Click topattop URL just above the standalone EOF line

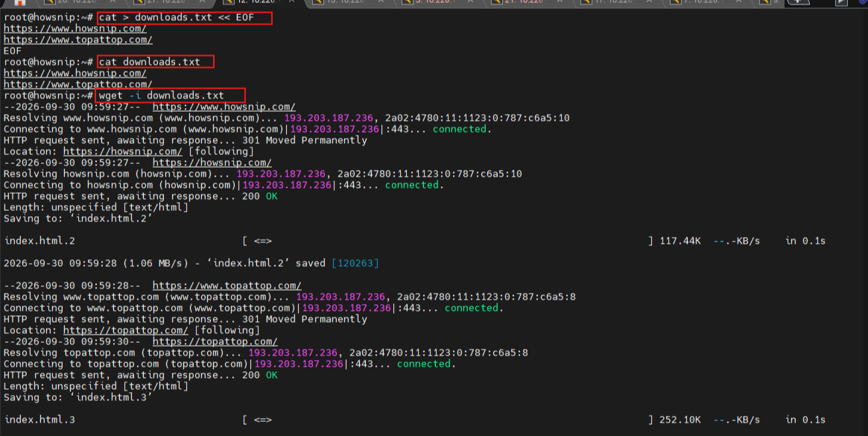point(78,40)
